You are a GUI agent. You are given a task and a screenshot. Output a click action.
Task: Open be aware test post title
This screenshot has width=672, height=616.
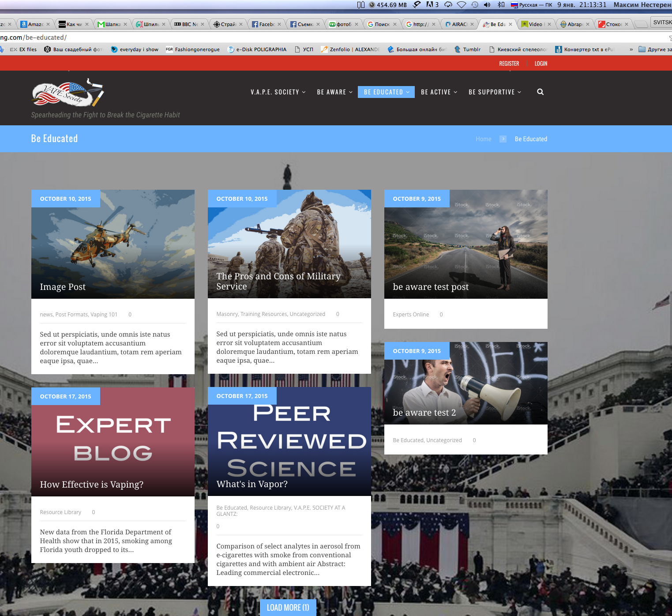pyautogui.click(x=431, y=287)
